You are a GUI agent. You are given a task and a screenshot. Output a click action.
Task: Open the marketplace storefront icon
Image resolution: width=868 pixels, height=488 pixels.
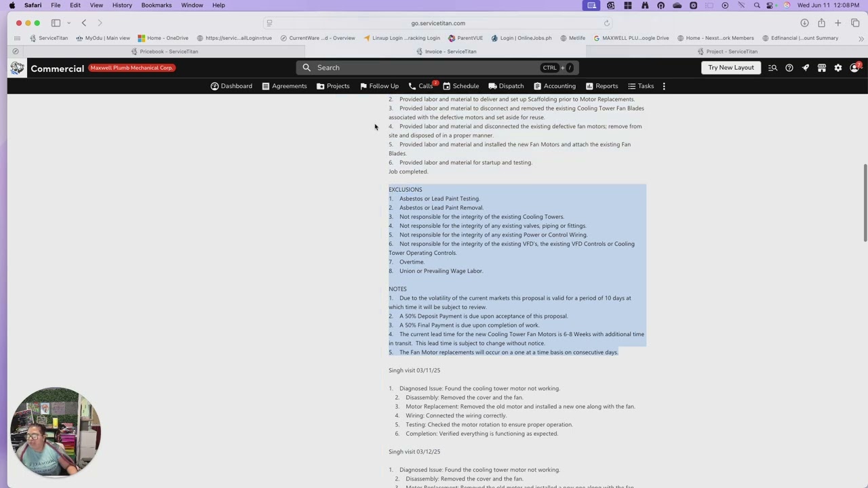click(822, 68)
